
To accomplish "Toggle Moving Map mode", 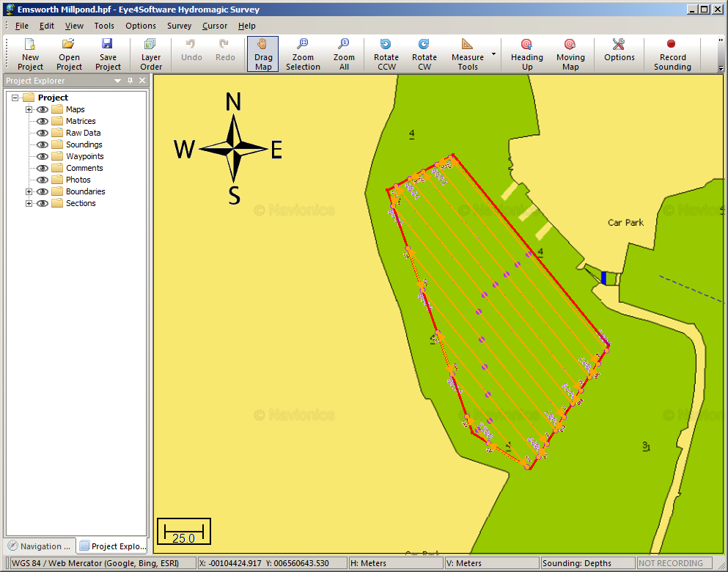I will click(570, 53).
